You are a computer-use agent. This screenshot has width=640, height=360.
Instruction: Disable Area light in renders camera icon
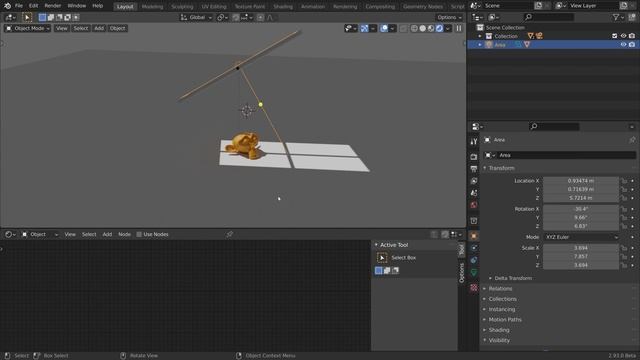(x=632, y=44)
